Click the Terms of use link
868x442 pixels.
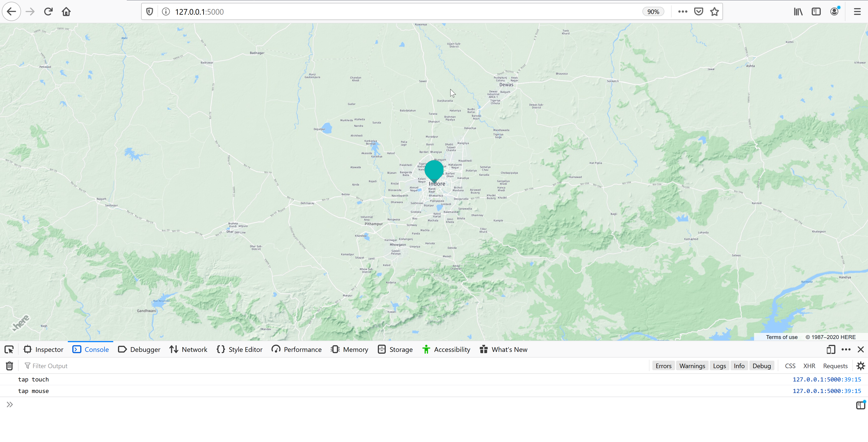(781, 337)
